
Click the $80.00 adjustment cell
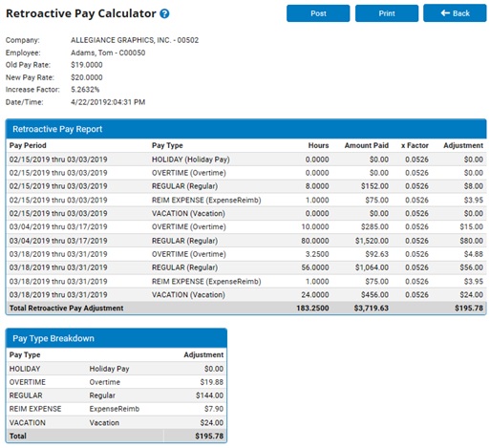[472, 241]
